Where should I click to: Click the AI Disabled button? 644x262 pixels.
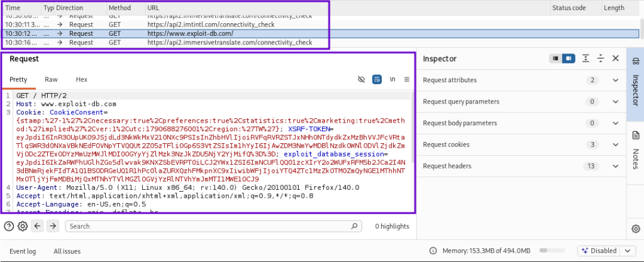599,251
